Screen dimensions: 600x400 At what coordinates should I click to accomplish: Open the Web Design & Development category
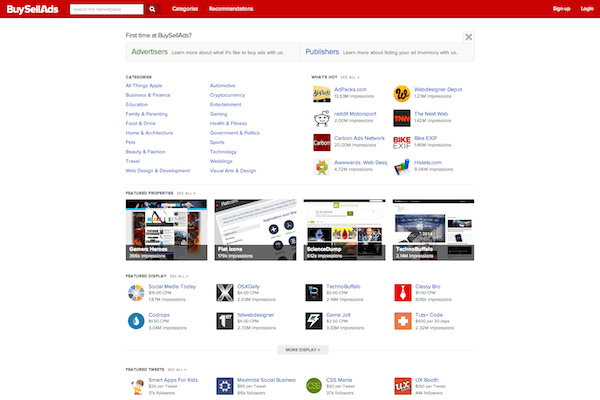[158, 171]
